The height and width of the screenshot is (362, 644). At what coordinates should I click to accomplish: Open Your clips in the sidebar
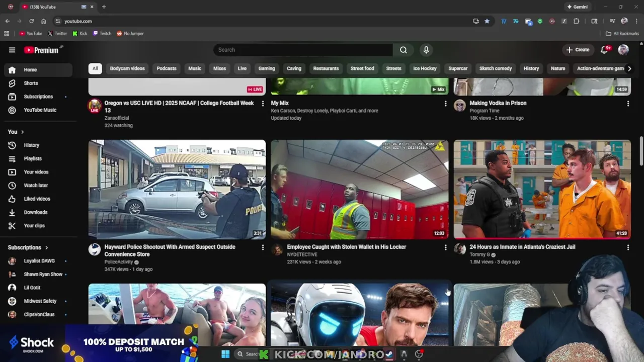point(38,226)
